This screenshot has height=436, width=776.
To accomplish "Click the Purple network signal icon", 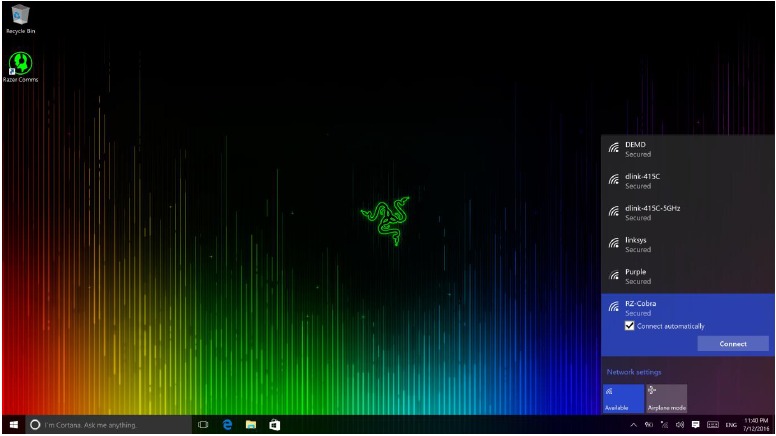I will (x=614, y=275).
